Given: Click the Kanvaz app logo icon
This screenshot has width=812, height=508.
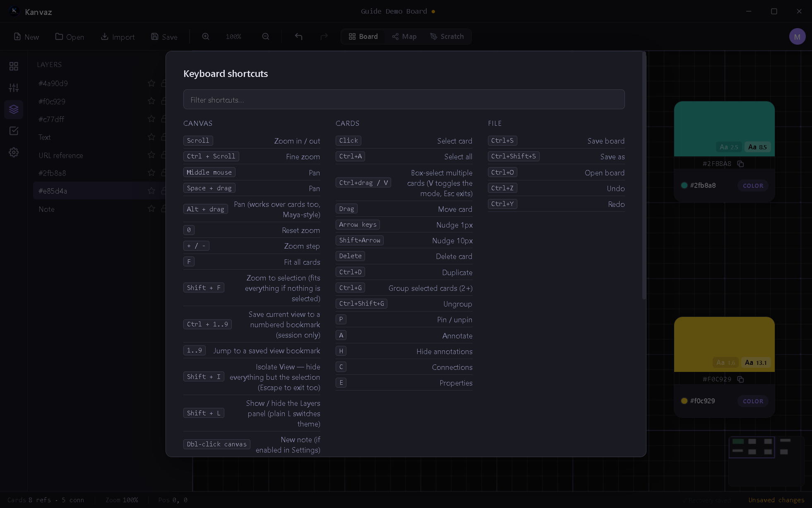Looking at the screenshot, I should click(14, 11).
